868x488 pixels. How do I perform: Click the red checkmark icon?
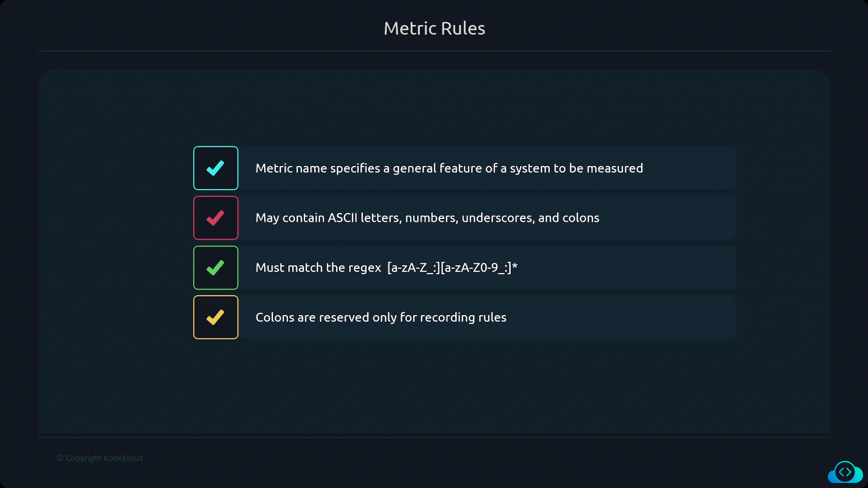pyautogui.click(x=215, y=218)
